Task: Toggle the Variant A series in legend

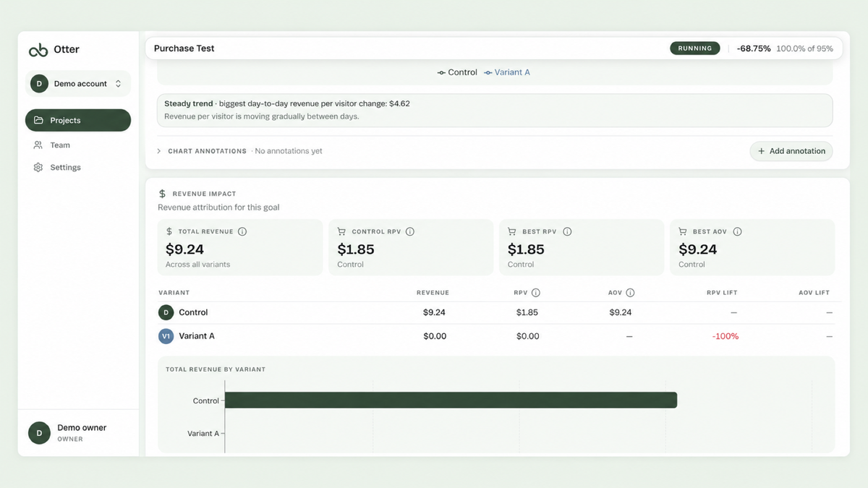Action: pos(507,72)
